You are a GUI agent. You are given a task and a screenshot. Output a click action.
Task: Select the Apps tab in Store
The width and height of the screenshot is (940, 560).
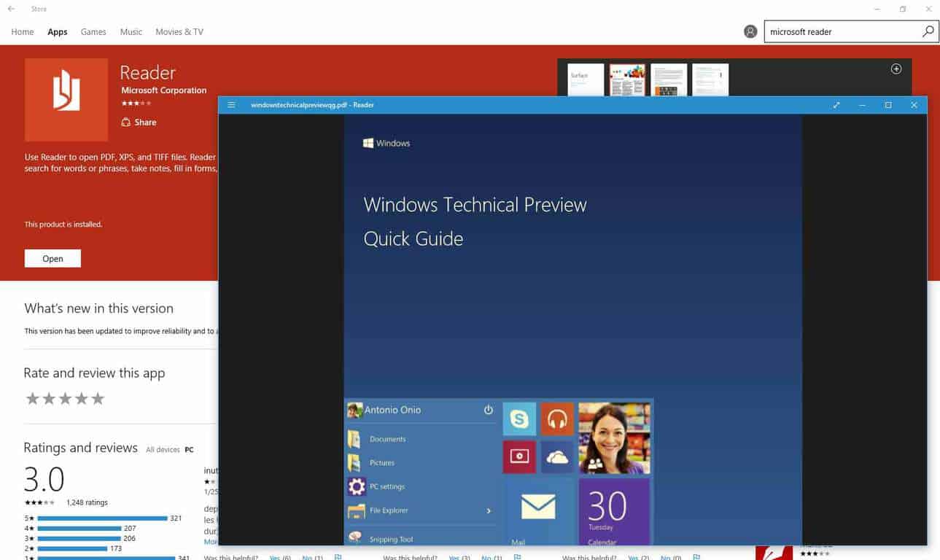coord(58,32)
